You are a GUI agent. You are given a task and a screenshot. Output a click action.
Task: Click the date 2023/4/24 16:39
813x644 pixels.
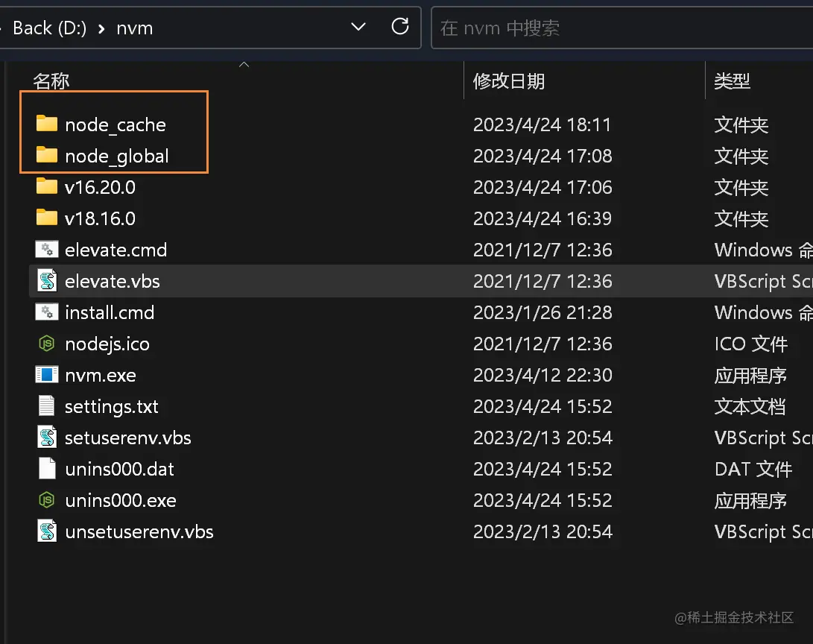tap(542, 218)
